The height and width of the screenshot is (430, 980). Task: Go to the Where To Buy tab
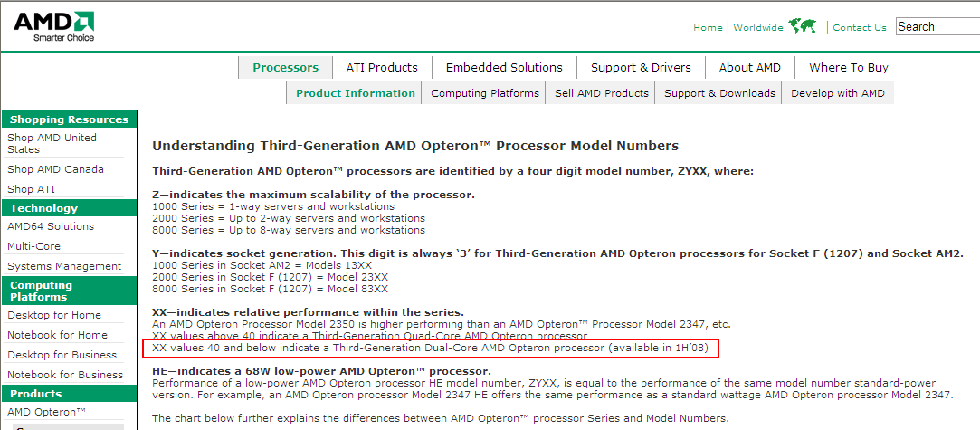(x=848, y=68)
